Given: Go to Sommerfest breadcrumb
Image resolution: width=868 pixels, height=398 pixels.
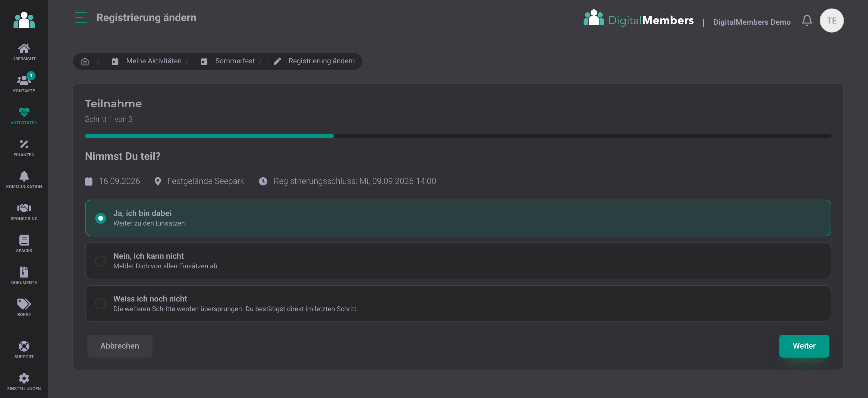Looking at the screenshot, I should pos(235,61).
